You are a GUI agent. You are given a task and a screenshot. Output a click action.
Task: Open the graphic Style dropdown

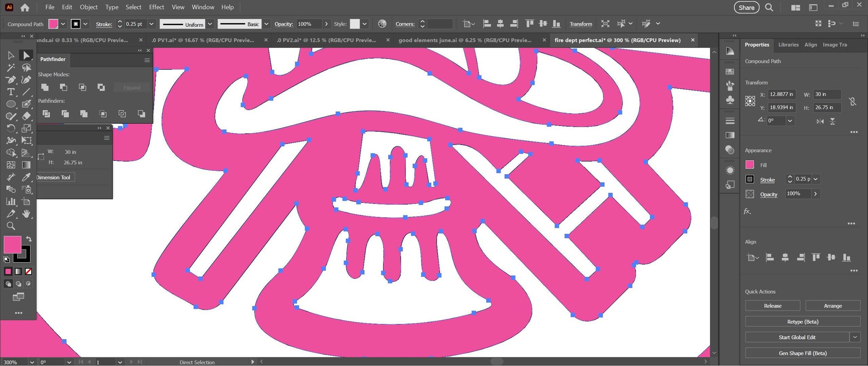tap(365, 24)
